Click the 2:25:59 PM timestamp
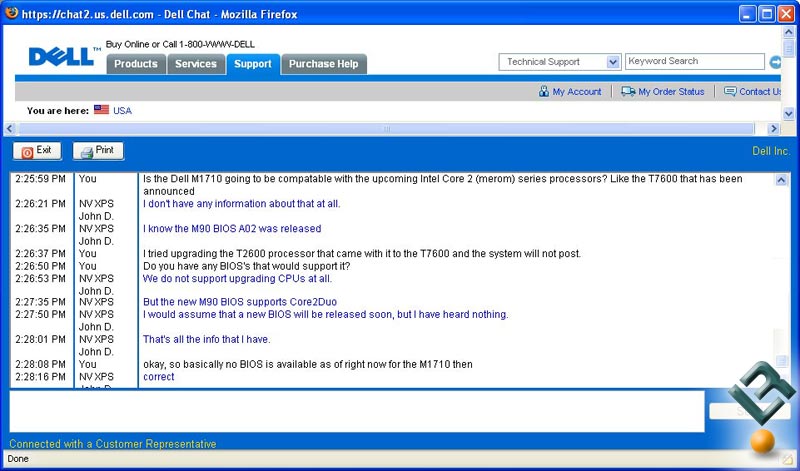The width and height of the screenshot is (800, 471). tap(40, 179)
